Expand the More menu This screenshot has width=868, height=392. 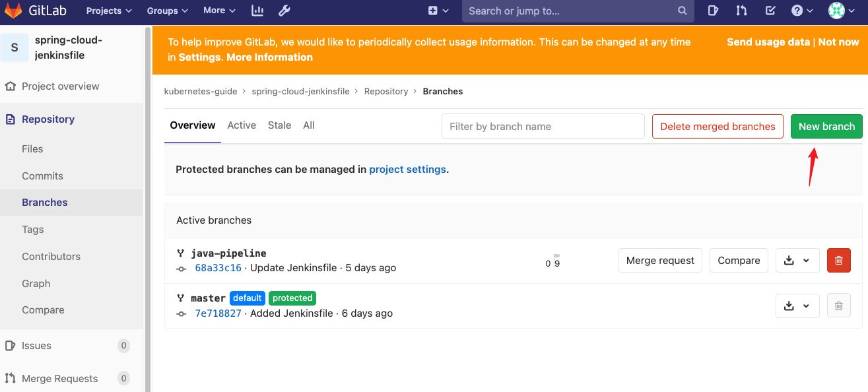pyautogui.click(x=220, y=11)
